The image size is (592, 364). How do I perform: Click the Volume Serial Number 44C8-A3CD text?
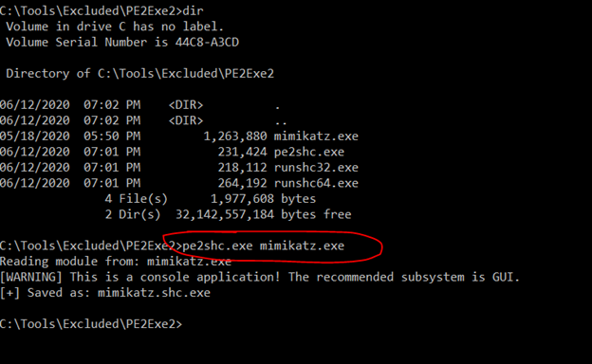[x=122, y=42]
